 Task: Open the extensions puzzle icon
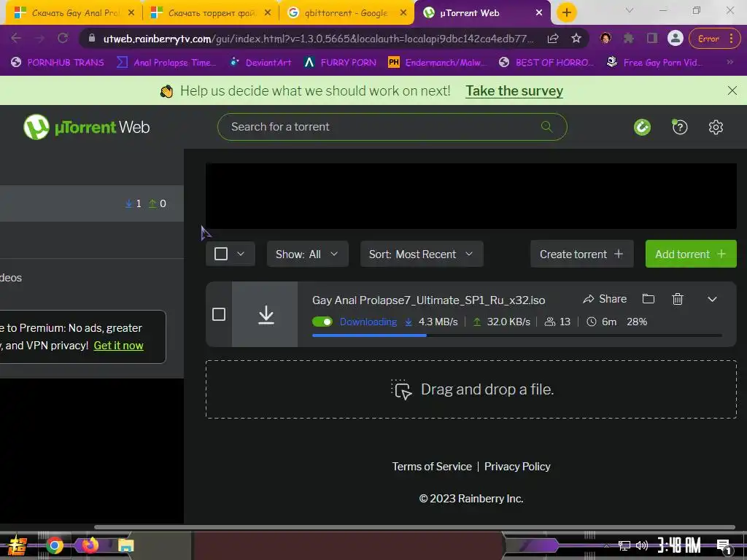pyautogui.click(x=629, y=39)
